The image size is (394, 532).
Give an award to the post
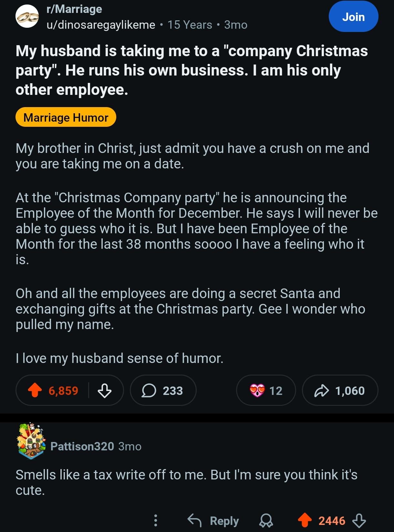pyautogui.click(x=266, y=390)
